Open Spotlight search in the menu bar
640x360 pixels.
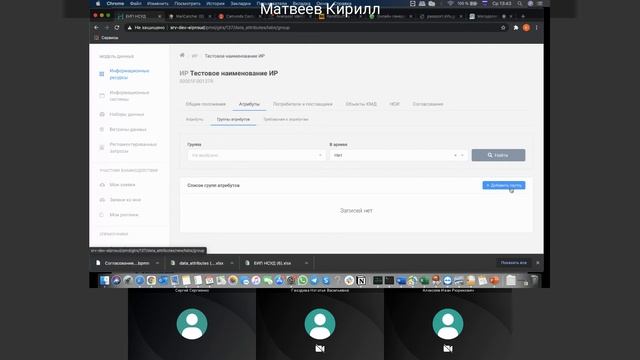[x=519, y=4]
